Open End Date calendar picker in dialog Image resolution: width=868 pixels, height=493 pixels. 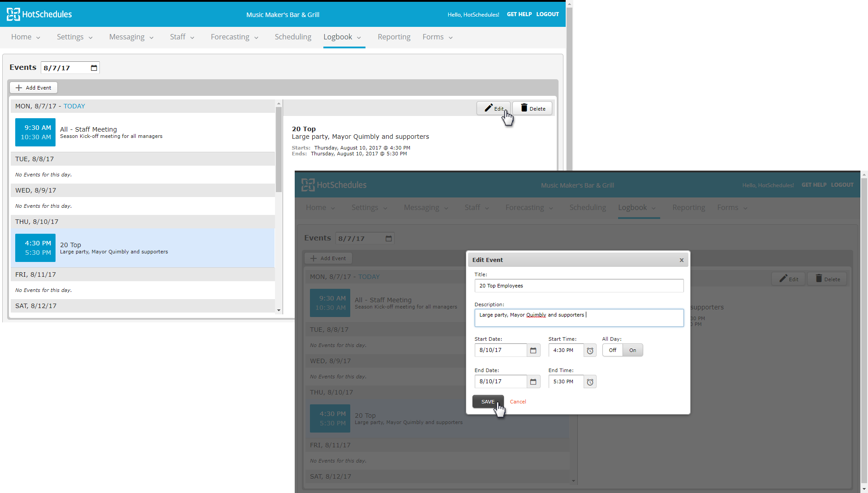[x=533, y=382]
